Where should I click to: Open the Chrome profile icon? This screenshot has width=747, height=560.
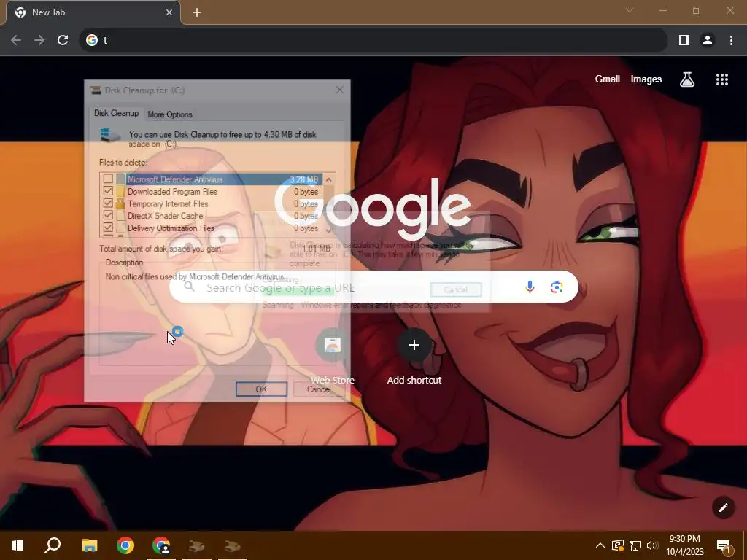click(708, 41)
